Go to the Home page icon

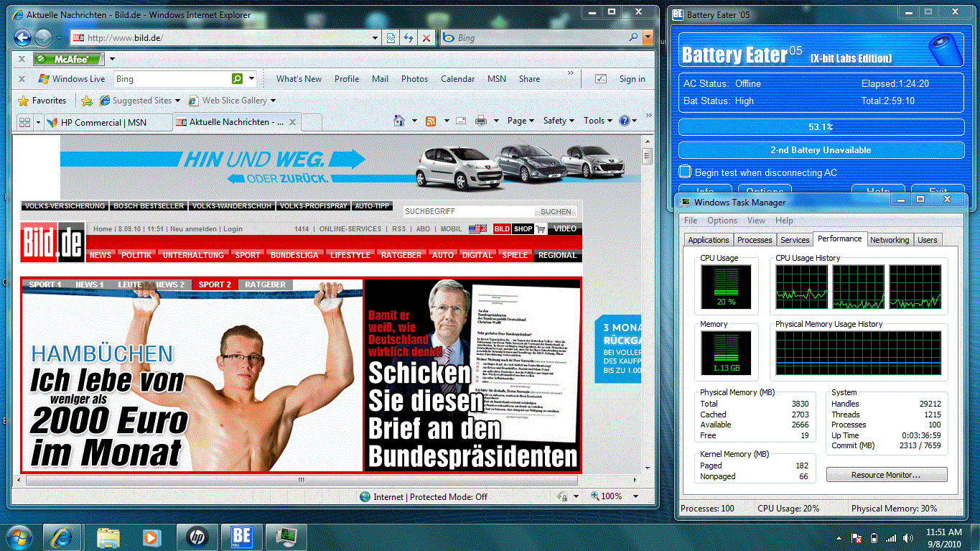[x=400, y=121]
